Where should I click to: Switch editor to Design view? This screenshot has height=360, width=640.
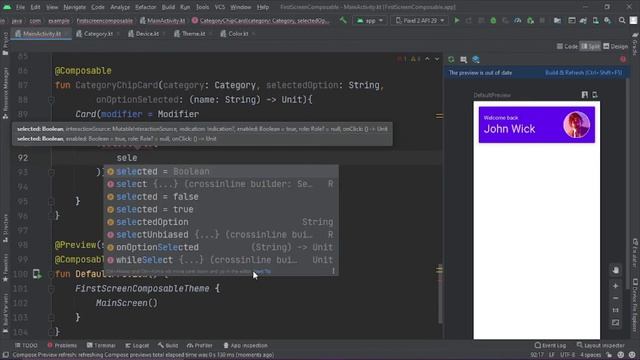coord(615,47)
